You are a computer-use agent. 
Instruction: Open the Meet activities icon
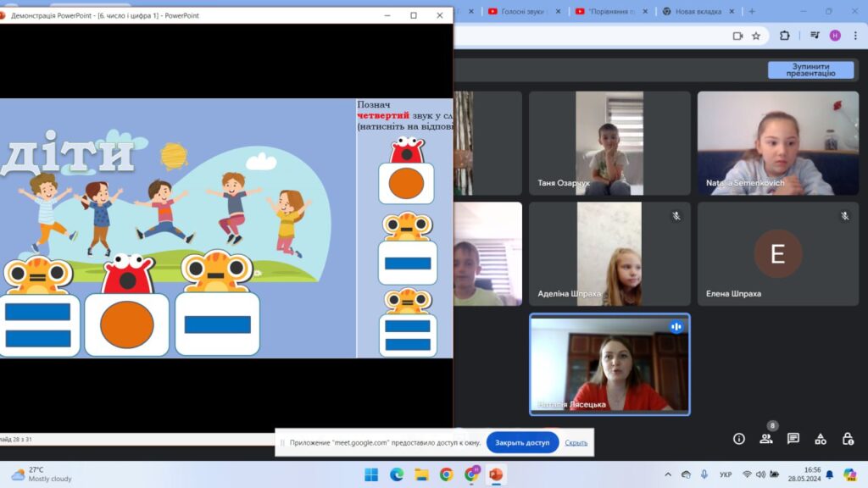click(821, 439)
